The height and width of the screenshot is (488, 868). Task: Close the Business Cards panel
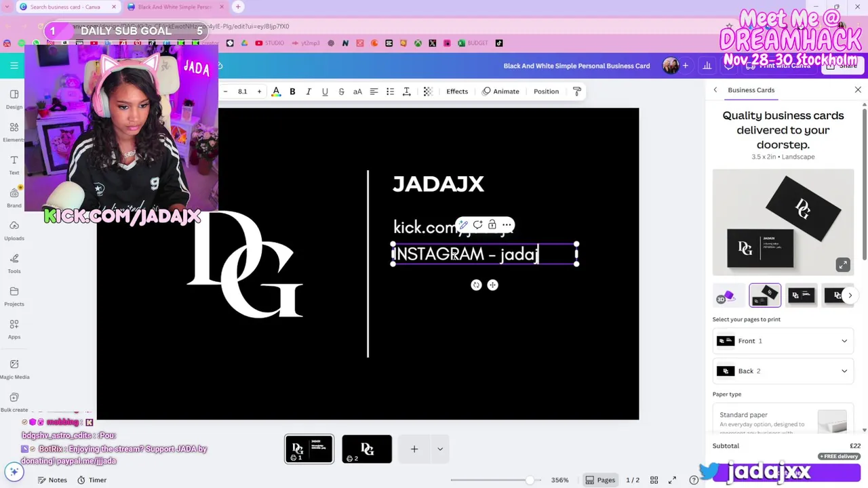[858, 89]
